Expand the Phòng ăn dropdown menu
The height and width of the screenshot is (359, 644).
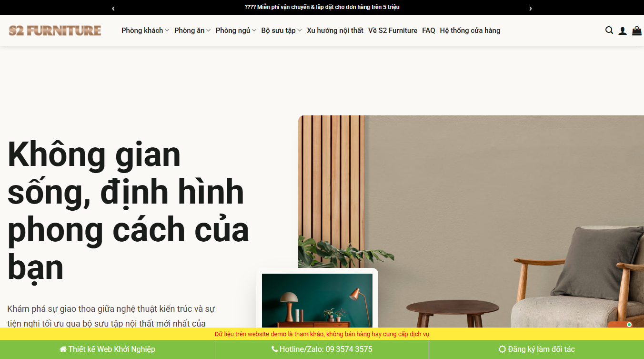point(192,31)
